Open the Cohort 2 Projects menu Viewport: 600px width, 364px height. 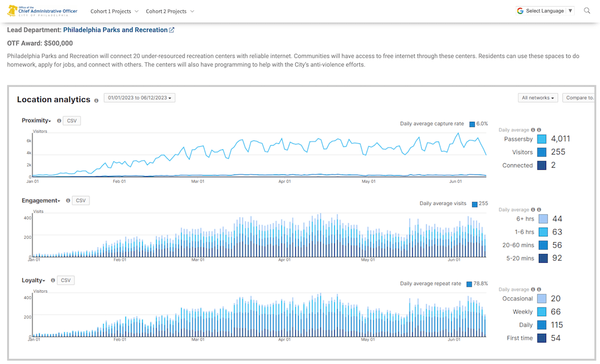point(170,11)
